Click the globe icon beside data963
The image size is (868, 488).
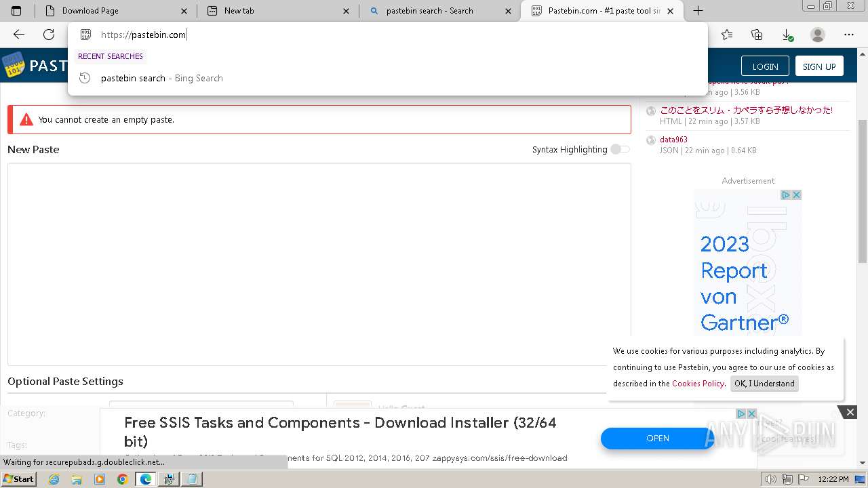coord(651,140)
